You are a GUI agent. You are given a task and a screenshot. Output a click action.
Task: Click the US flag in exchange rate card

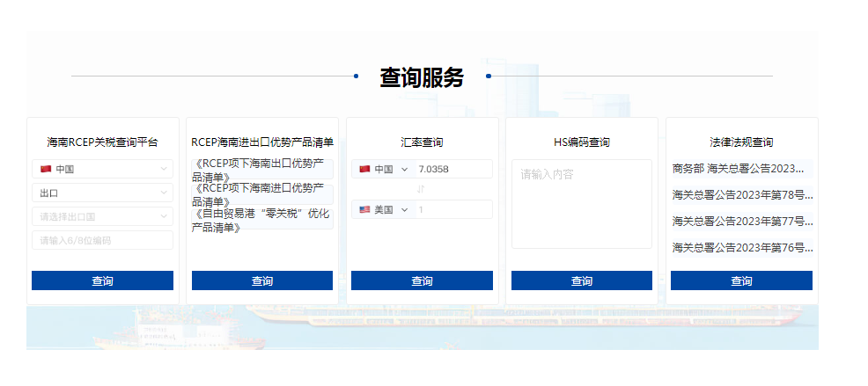click(364, 209)
